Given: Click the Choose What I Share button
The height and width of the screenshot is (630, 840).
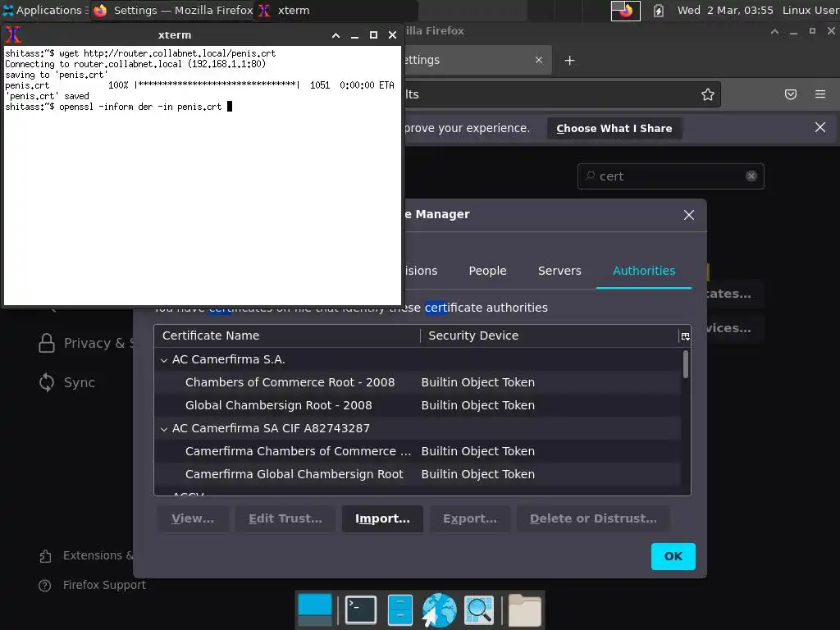Looking at the screenshot, I should (x=614, y=129).
